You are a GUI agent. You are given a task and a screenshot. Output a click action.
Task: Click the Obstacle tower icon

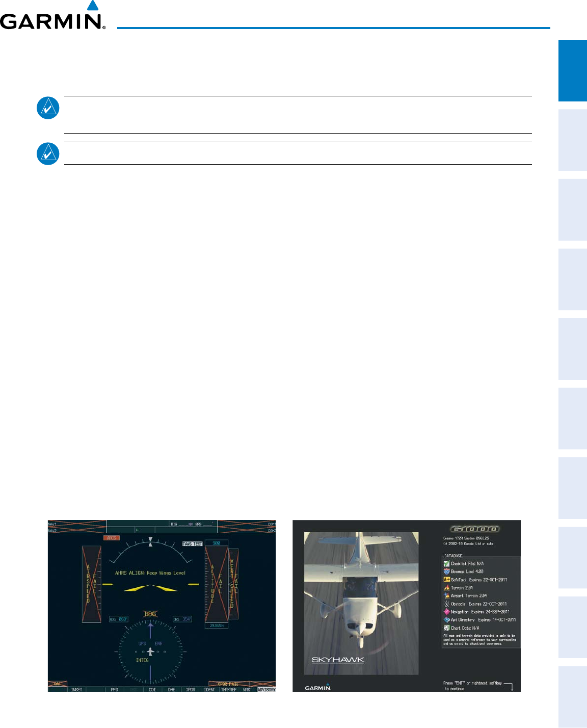[447, 604]
